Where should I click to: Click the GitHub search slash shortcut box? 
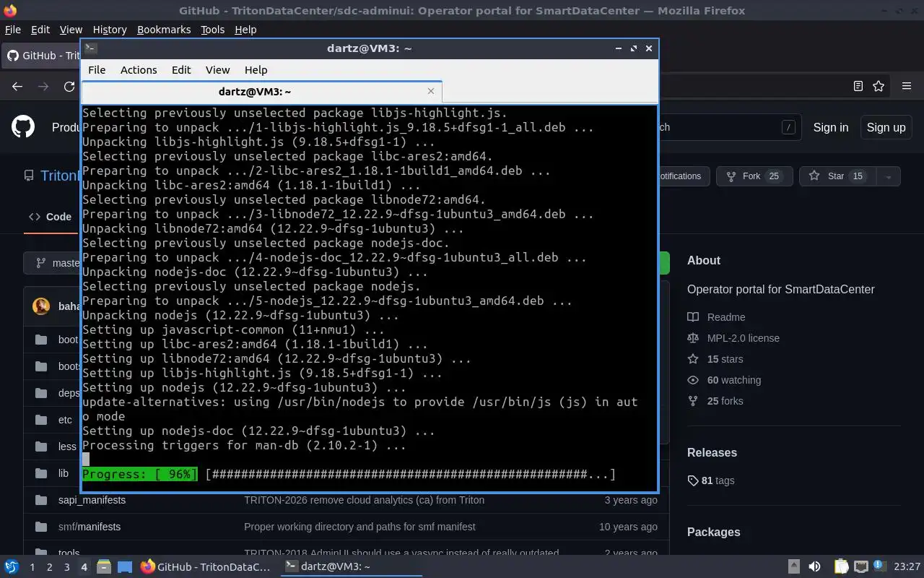pos(788,127)
